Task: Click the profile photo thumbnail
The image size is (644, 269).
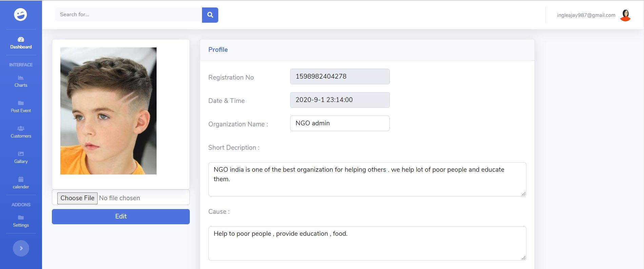Action: point(108,111)
